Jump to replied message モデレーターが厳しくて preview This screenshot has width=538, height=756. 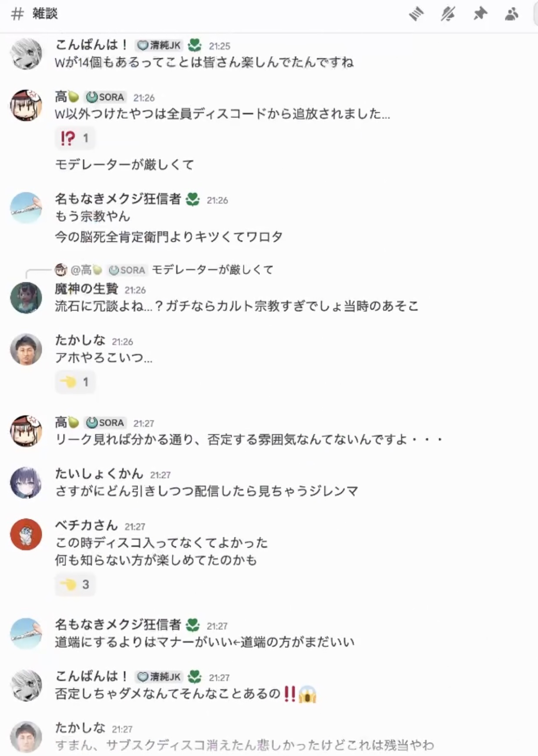point(212,270)
